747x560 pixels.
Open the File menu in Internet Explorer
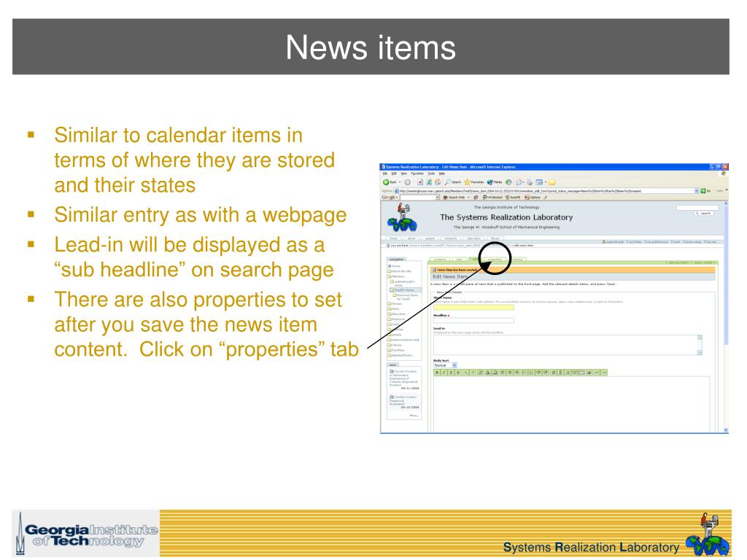coord(385,174)
